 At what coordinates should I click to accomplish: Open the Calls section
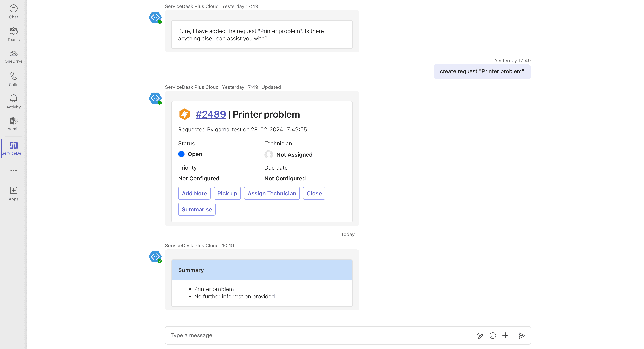tap(13, 79)
